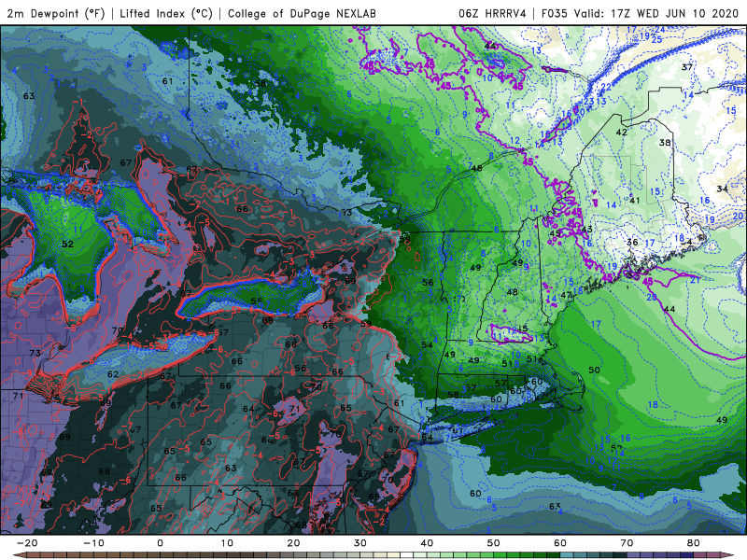747x560 pixels.
Task: Click the black 43 dewpoint value on map
Action: 587,230
